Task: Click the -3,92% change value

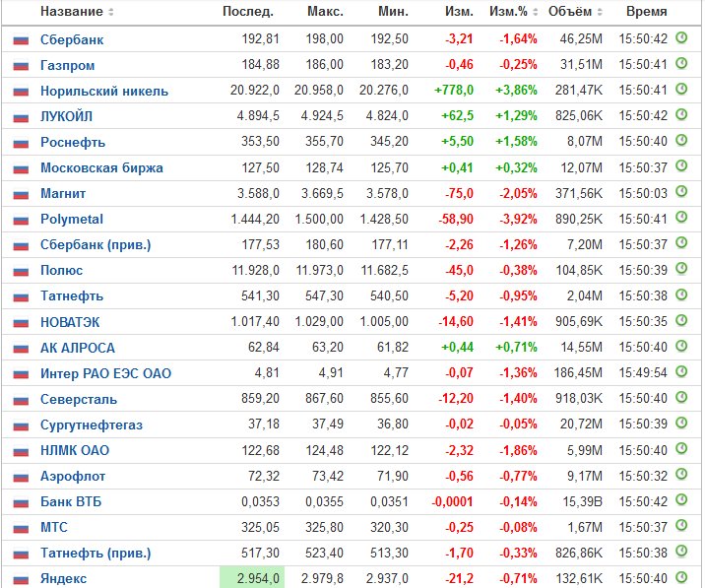Action: click(518, 219)
